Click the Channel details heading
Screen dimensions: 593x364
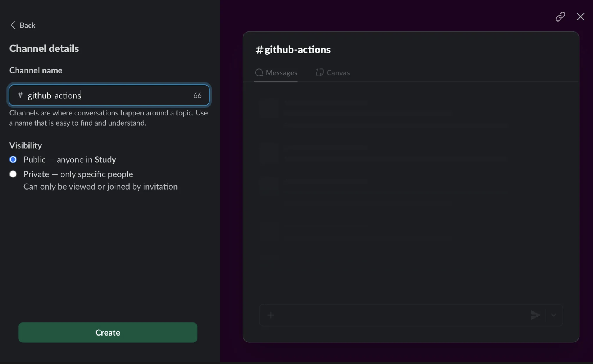(x=44, y=48)
